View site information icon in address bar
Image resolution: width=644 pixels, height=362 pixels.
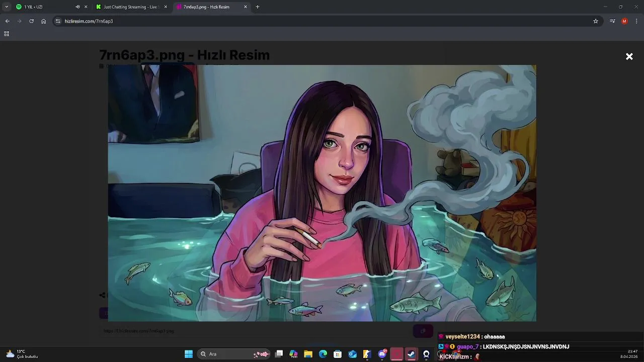(x=58, y=21)
